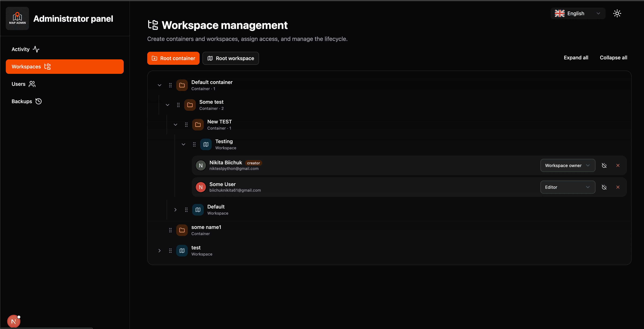
Task: Click Default workspace drag handle
Action: 186,210
